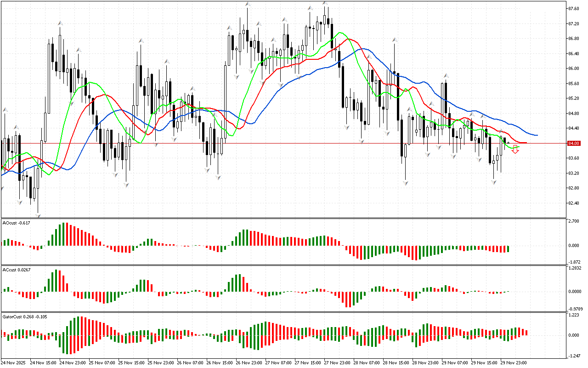Click the down fractal under the 28 Nov 23:00 low
This screenshot has width=588, height=368.
pyautogui.click(x=406, y=183)
